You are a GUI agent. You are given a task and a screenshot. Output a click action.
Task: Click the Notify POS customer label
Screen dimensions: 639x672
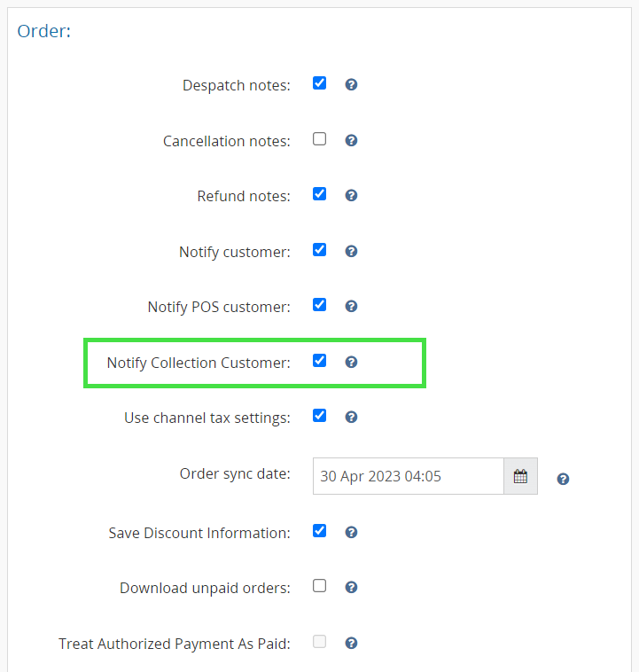click(219, 307)
